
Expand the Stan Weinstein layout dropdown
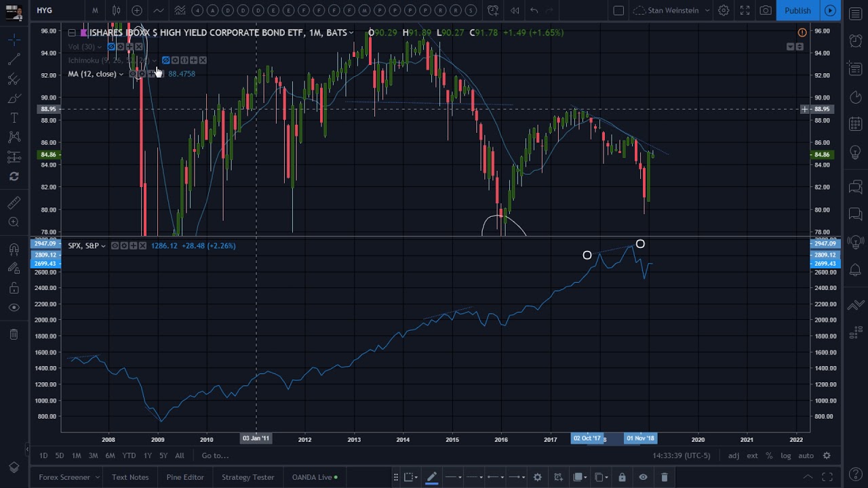click(707, 10)
